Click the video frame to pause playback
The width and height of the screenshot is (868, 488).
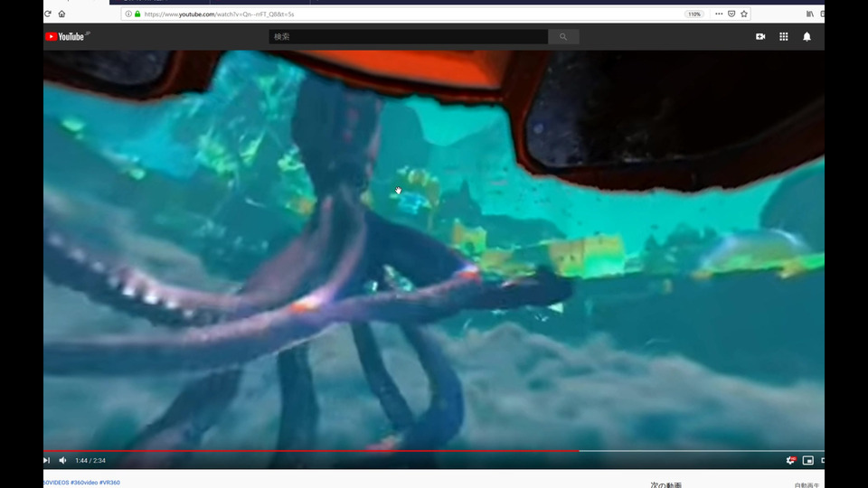pyautogui.click(x=434, y=249)
